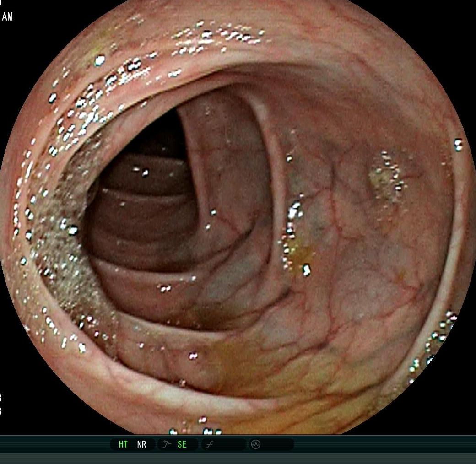Click the AM time label

pos(7,16)
